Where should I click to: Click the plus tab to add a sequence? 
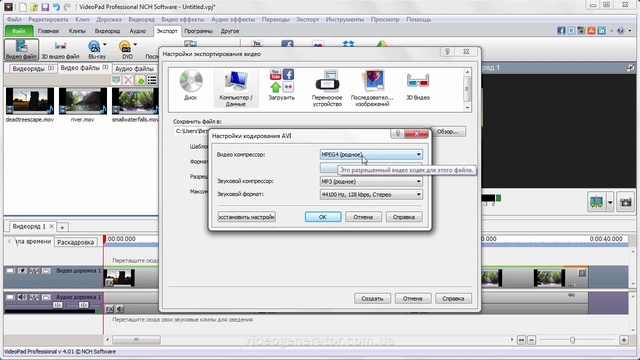pyautogui.click(x=62, y=227)
